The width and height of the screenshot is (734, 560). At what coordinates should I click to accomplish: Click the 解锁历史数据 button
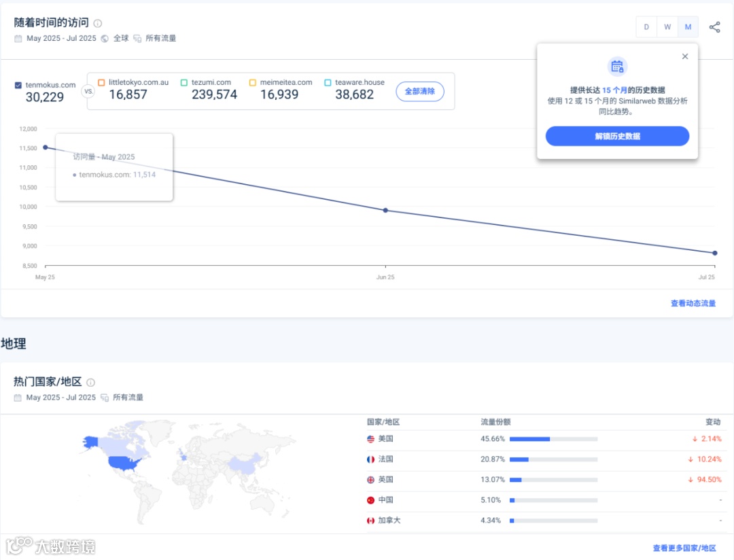click(x=617, y=136)
